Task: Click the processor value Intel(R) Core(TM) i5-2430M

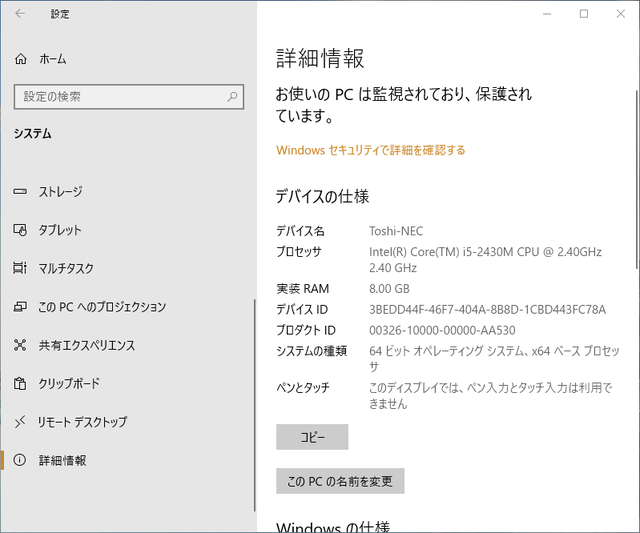Action: pos(485,260)
